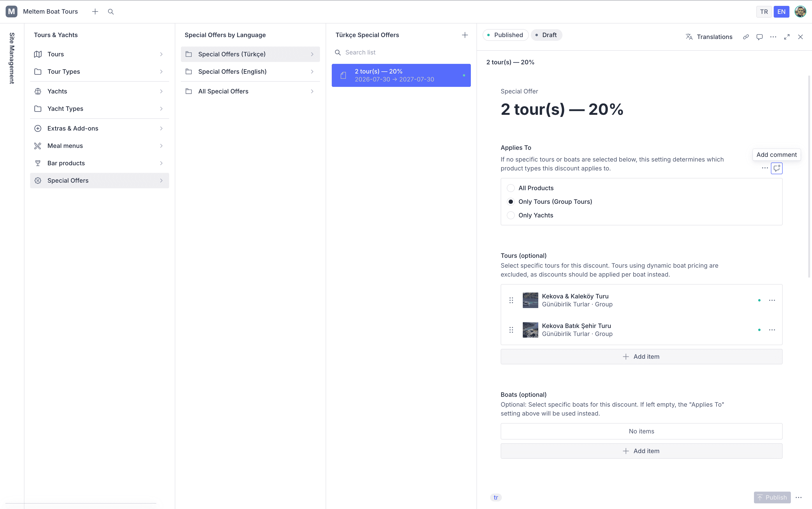The image size is (812, 509).
Task: Open options menu for Kekova Batık Şehir Turu
Action: pos(772,330)
